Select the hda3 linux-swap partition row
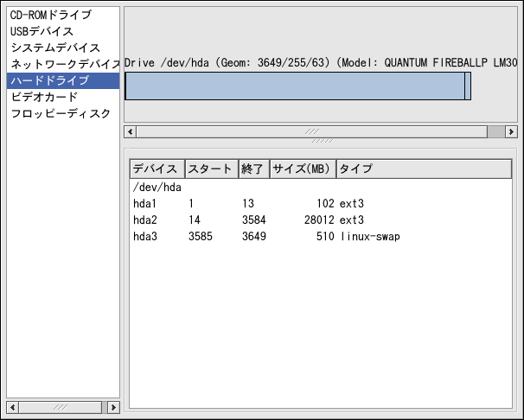The height and width of the screenshot is (420, 524). 259,237
